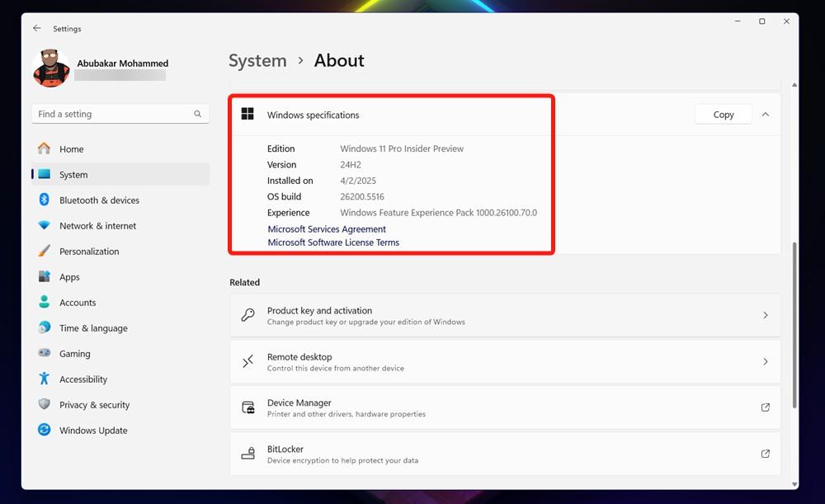Viewport: 825px width, 504px height.
Task: Expand Remote desktop chevron arrow
Action: point(766,361)
